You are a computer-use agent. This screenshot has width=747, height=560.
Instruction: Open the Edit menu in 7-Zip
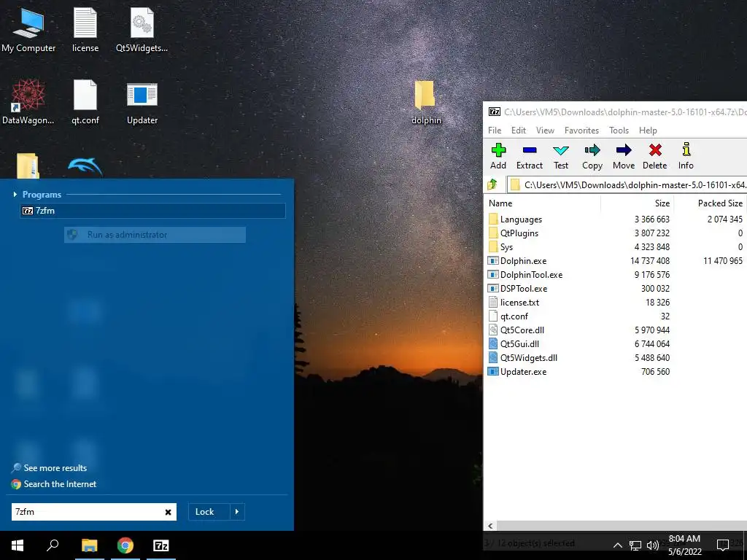(519, 130)
